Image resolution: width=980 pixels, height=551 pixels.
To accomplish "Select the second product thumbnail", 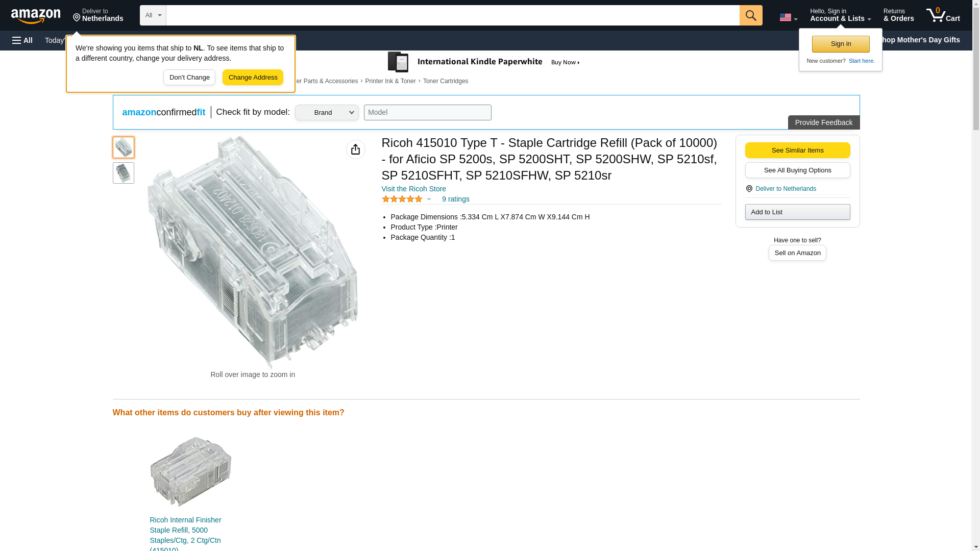I will click(123, 173).
